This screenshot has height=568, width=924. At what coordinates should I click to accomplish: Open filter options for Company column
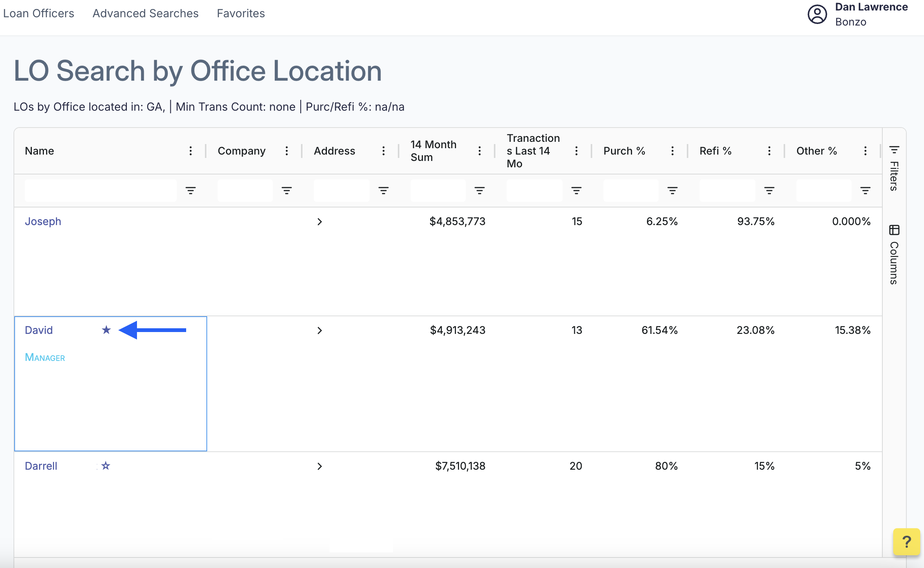pos(287,191)
